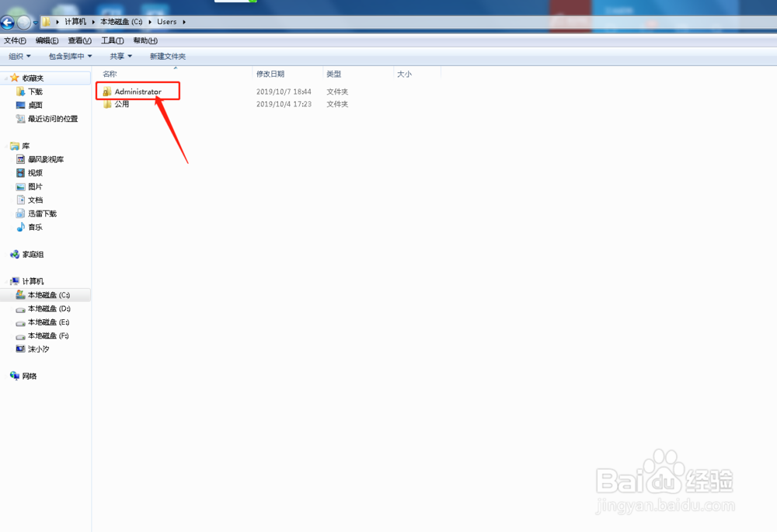Screen dimensions: 777x532
Task: Click the 计算机 breadcrumb in address bar
Action: [75, 22]
